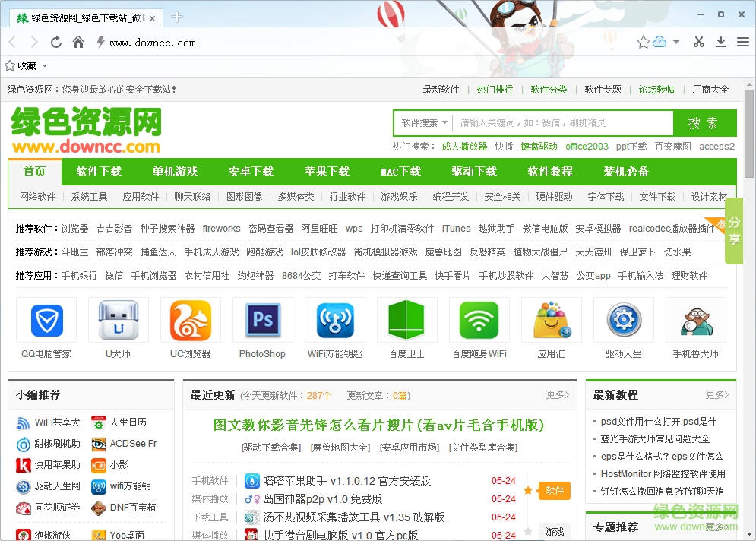This screenshot has width=756, height=541.
Task: Click the 人生日历 calendar icon
Action: 98,423
